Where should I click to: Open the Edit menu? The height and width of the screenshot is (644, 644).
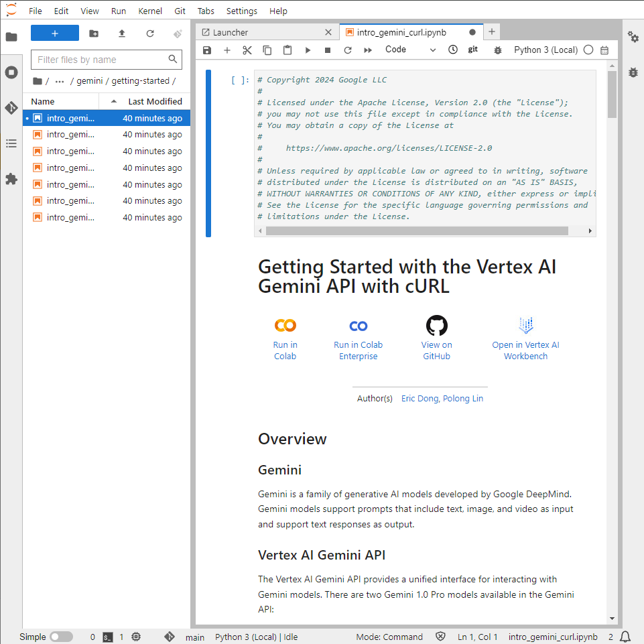pyautogui.click(x=61, y=11)
